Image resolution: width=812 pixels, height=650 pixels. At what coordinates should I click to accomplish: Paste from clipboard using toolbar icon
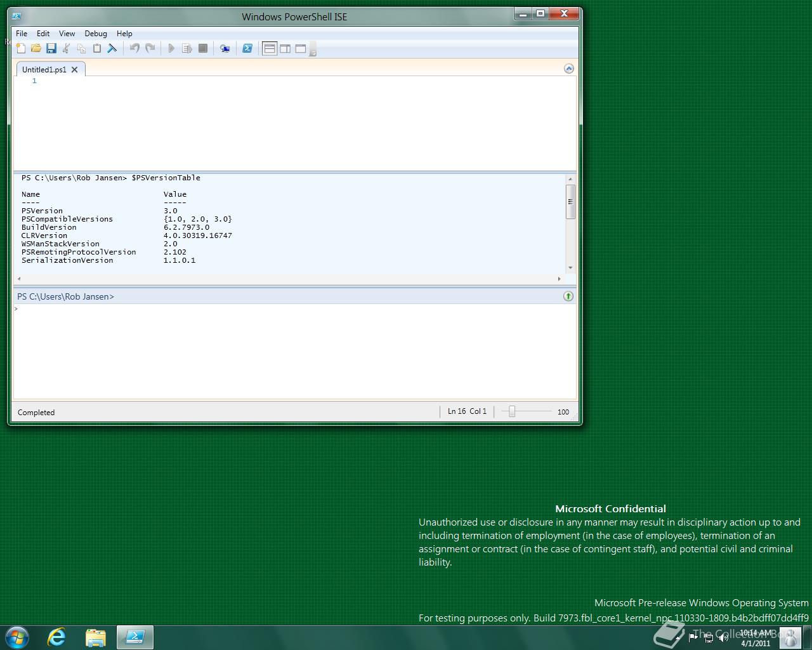(97, 48)
